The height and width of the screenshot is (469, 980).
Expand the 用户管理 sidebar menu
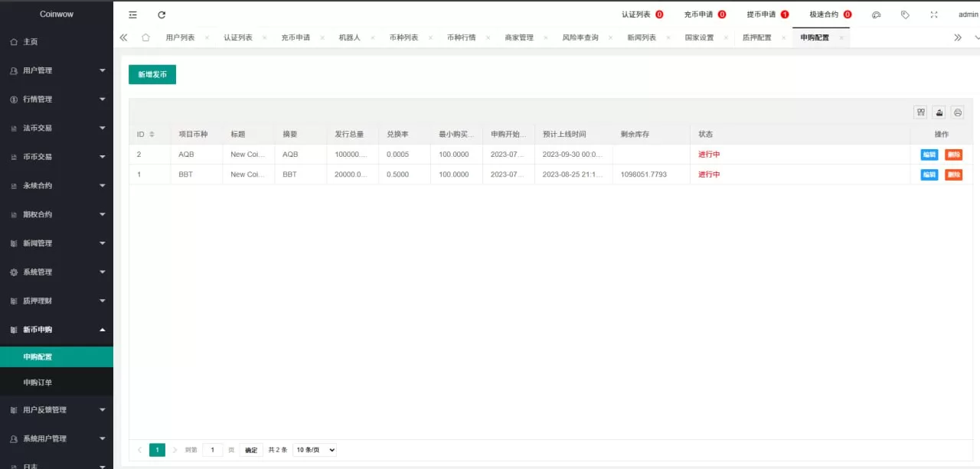(57, 70)
